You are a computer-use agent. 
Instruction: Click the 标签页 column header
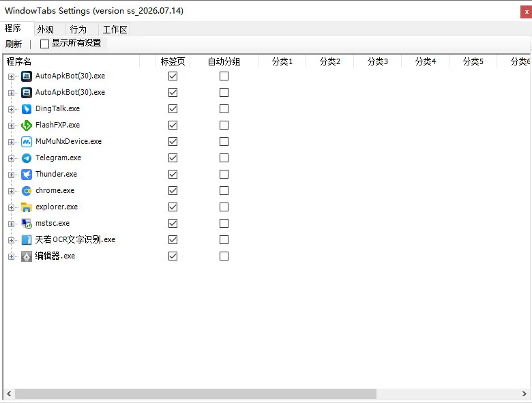tap(173, 61)
